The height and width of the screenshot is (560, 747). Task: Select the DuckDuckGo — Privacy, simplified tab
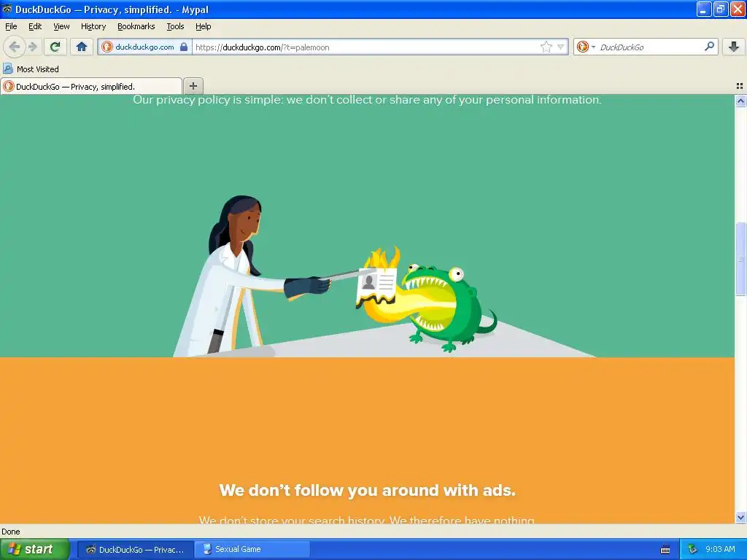(91, 86)
